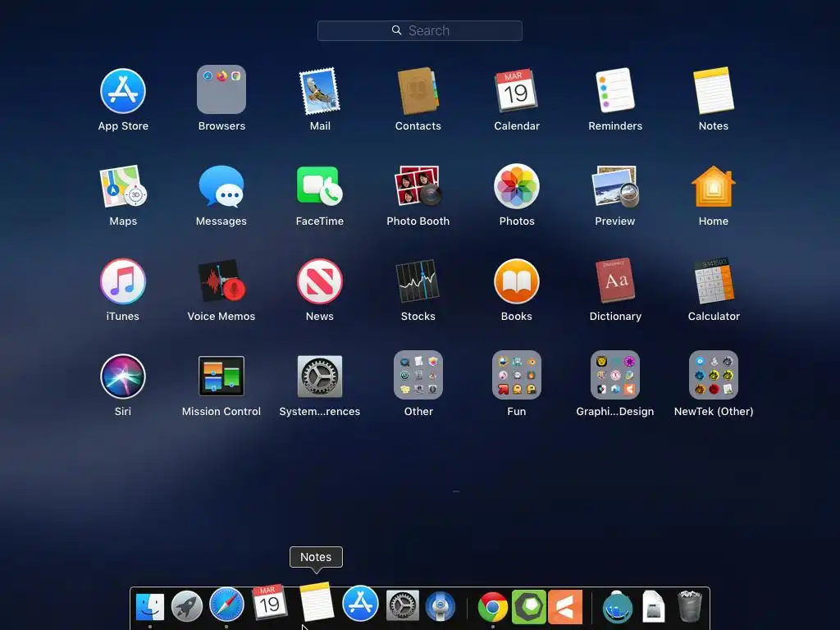Expand the Fun folder
Viewport: 840px width, 630px height.
point(517,375)
